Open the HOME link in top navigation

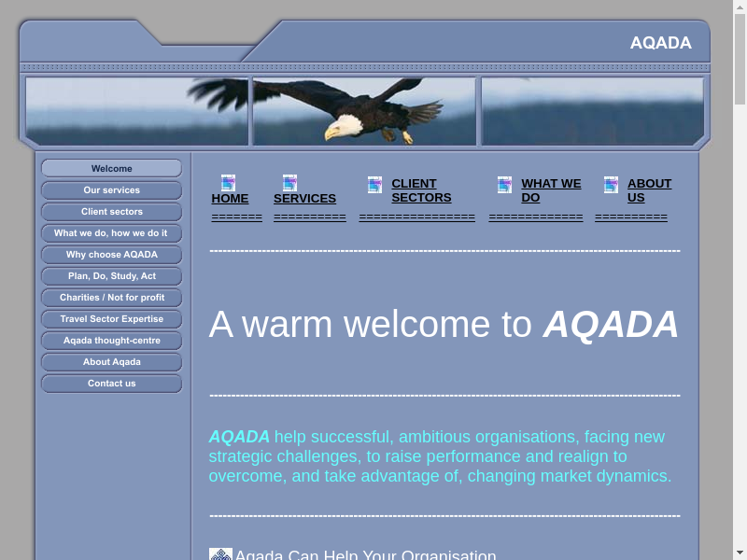click(230, 199)
